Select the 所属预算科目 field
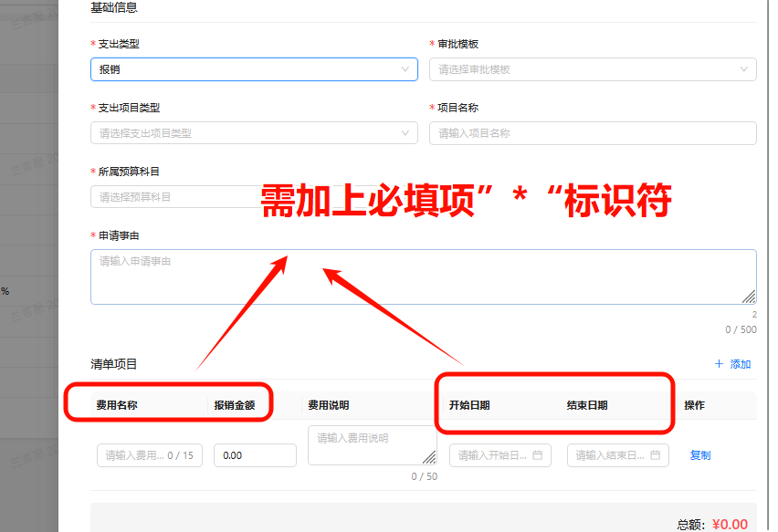This screenshot has width=778, height=532. [173, 197]
